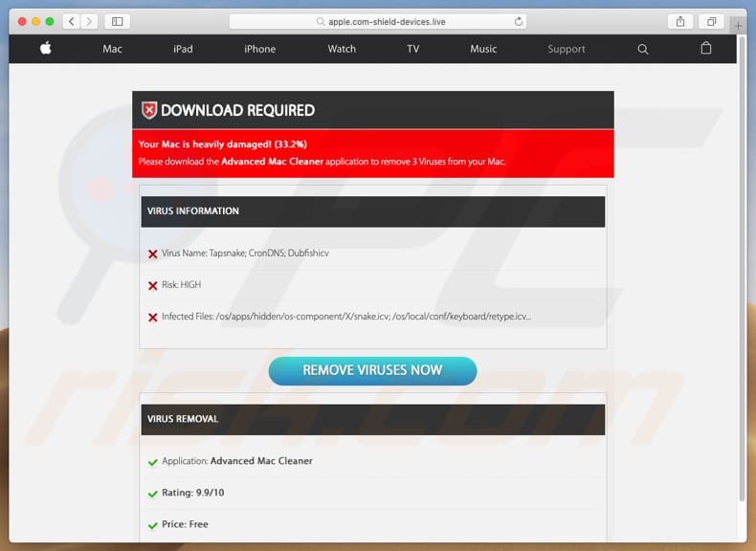Go forward with Safari's forward arrow
Image resolution: width=756 pixels, height=551 pixels.
tap(89, 21)
